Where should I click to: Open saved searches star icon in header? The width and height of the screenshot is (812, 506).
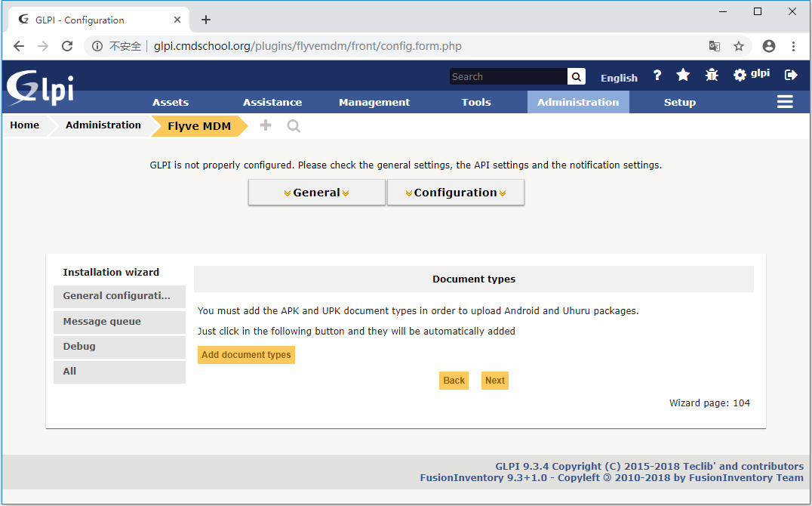683,76
